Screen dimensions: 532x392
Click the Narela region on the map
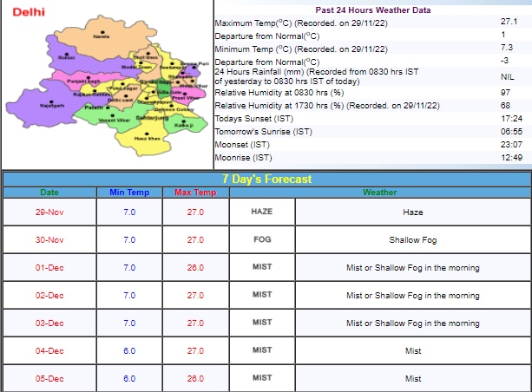pos(102,36)
